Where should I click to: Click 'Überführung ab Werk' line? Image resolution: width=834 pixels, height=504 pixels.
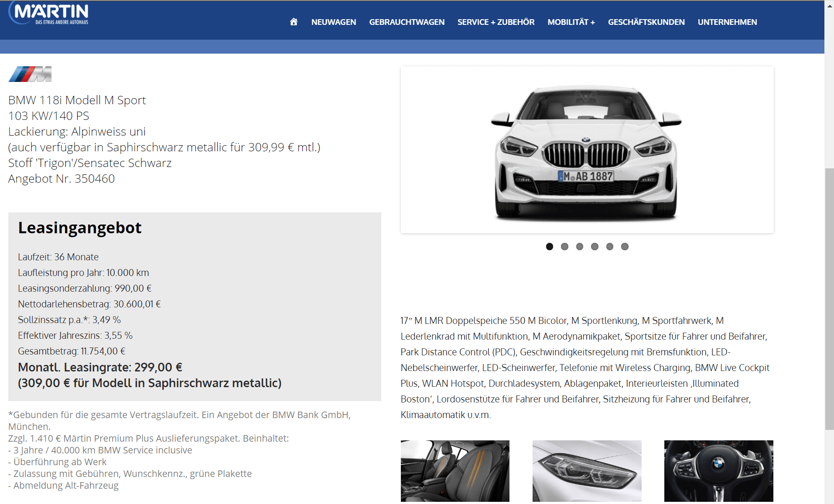point(57,462)
